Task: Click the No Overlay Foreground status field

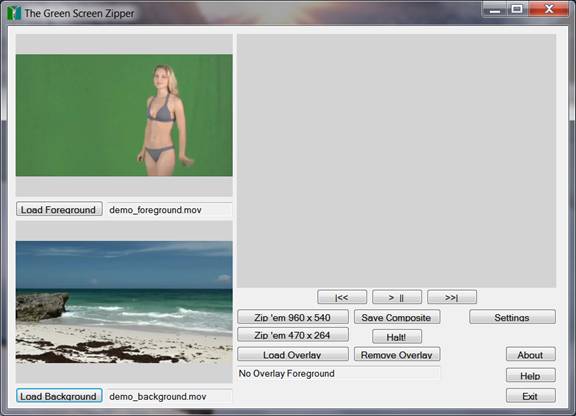Action: (339, 373)
